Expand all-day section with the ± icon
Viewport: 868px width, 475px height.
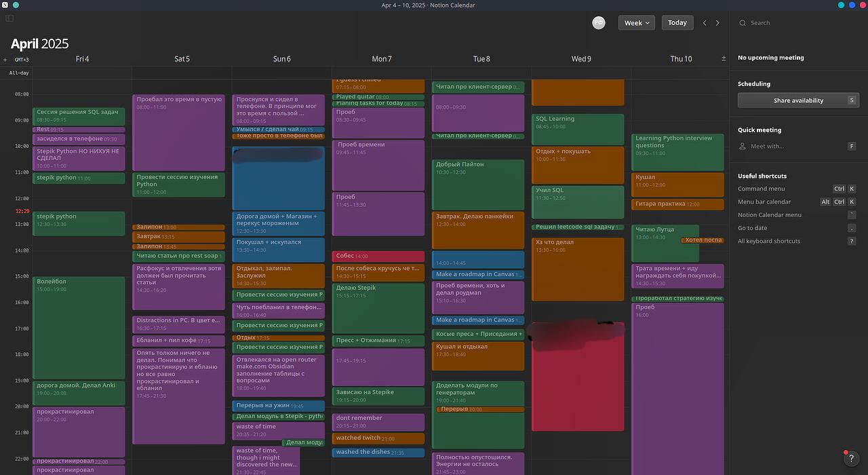tap(723, 59)
